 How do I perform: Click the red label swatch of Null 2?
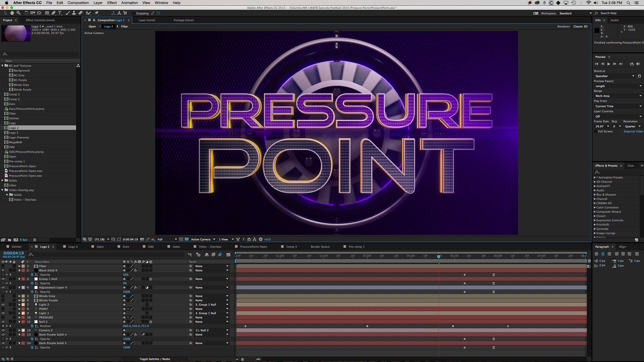[x=23, y=322]
